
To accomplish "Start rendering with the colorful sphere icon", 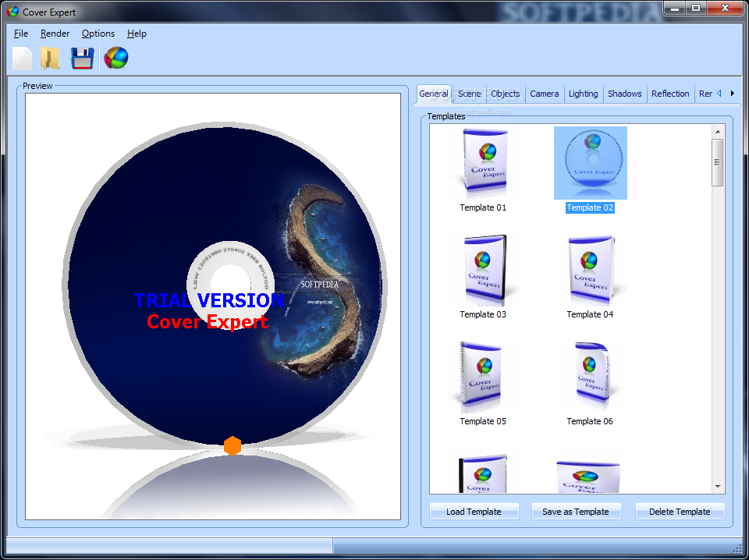I will (x=116, y=58).
